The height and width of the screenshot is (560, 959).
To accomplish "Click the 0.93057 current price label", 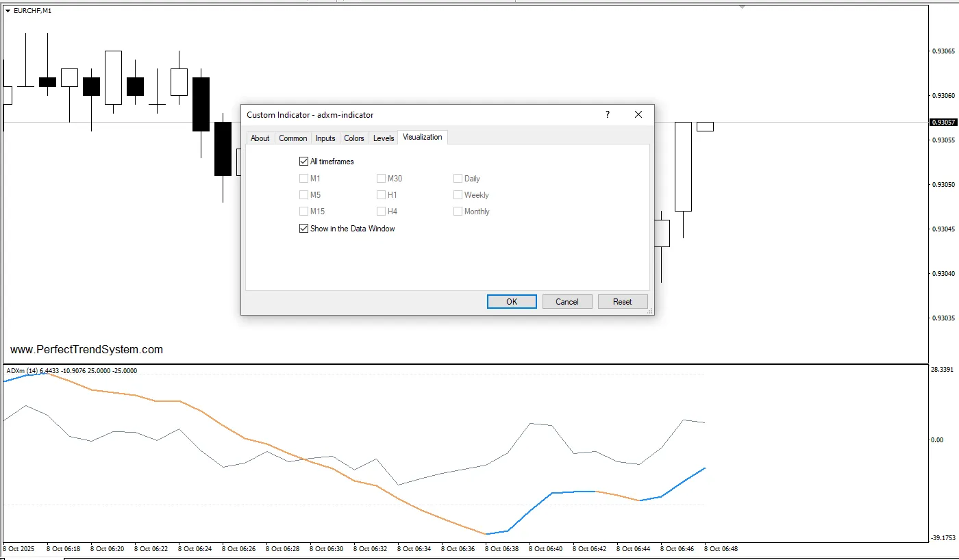I will point(943,123).
